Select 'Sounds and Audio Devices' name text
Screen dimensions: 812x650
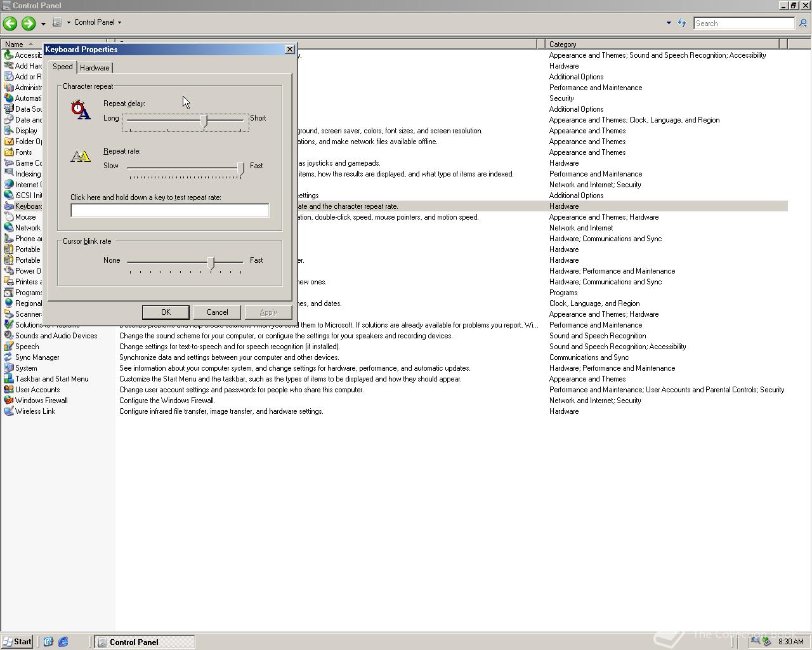pos(56,336)
